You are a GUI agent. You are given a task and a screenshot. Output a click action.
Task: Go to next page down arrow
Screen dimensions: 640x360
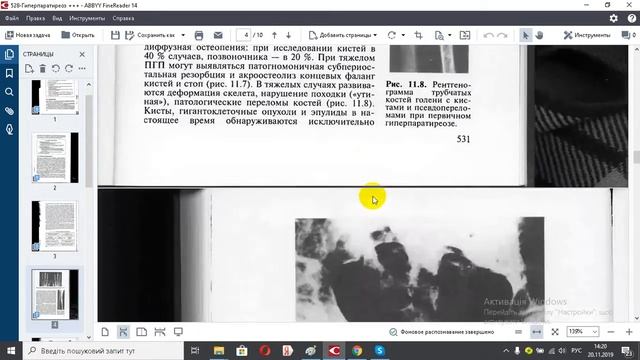pyautogui.click(x=289, y=35)
